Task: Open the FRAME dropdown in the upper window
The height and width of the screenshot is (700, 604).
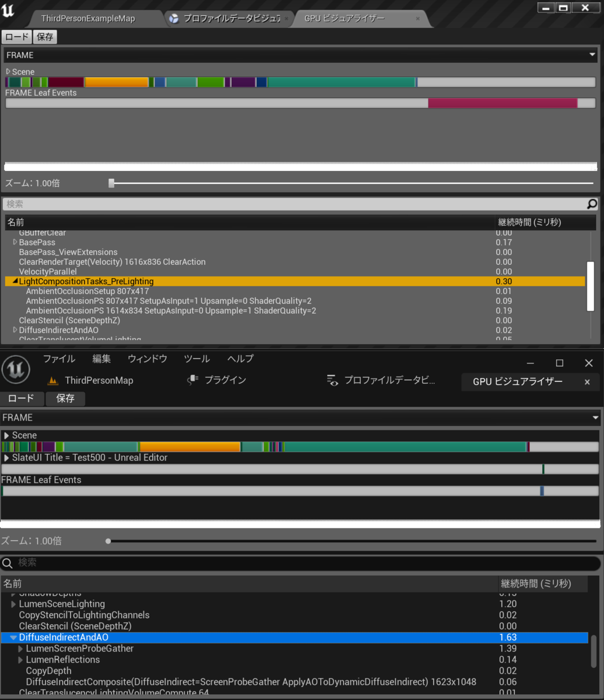Action: coord(301,55)
